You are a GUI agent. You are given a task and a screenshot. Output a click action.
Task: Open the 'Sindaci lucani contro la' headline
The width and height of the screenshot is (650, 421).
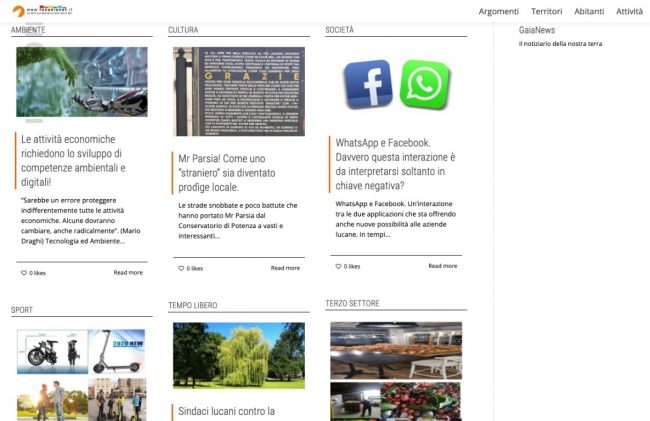[x=226, y=411]
